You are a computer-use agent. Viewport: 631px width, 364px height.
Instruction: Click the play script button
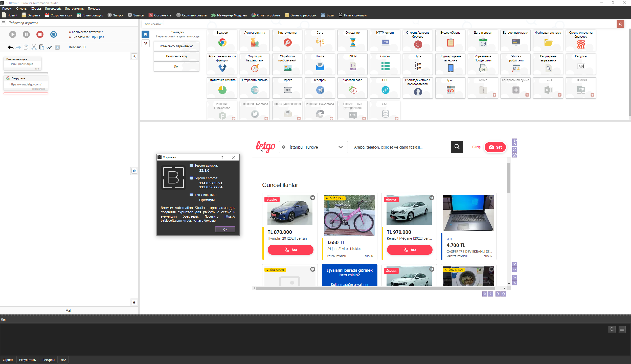[x=13, y=34]
